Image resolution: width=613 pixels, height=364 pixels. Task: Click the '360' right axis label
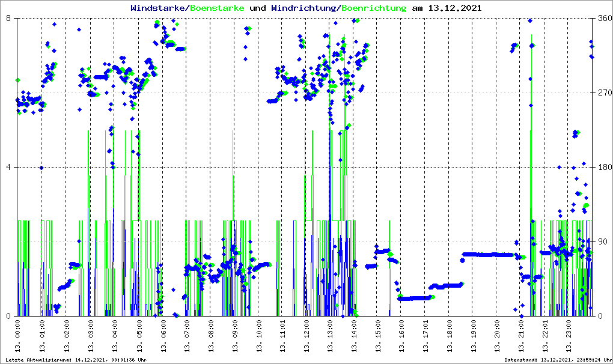point(604,19)
